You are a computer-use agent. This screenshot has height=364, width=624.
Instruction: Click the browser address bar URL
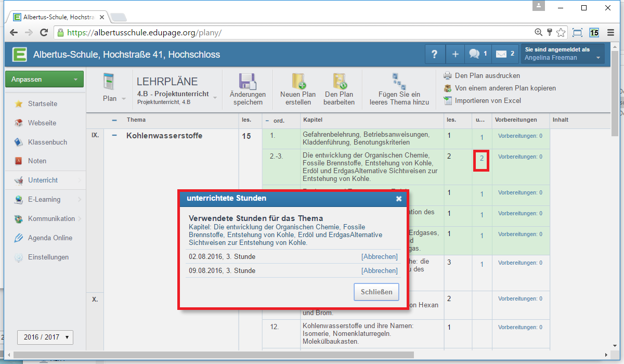(144, 33)
